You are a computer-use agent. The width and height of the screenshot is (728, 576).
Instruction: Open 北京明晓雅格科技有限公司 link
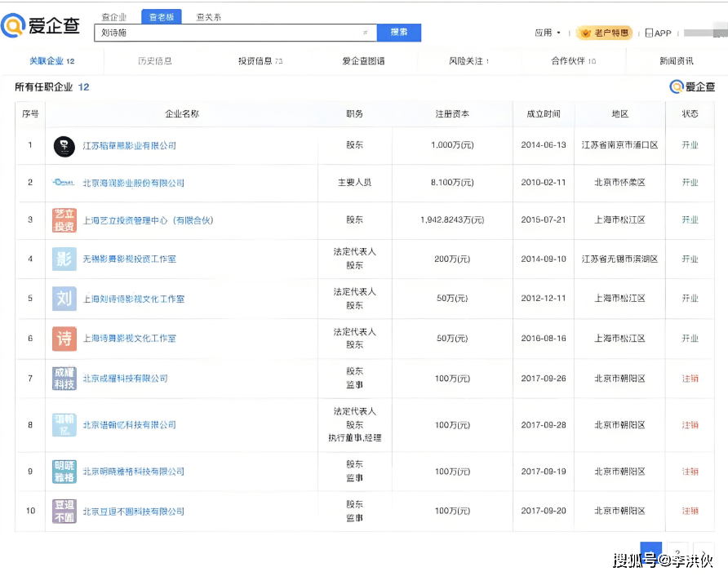click(134, 471)
